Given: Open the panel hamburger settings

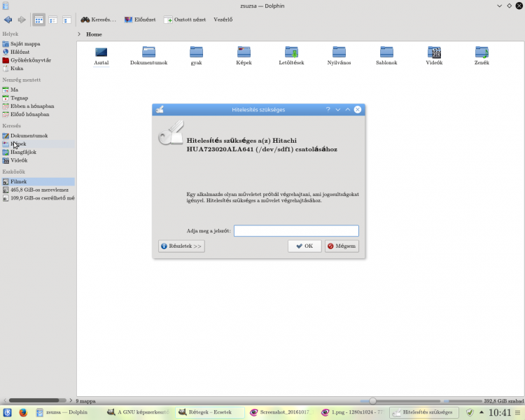Looking at the screenshot, I should [518, 412].
